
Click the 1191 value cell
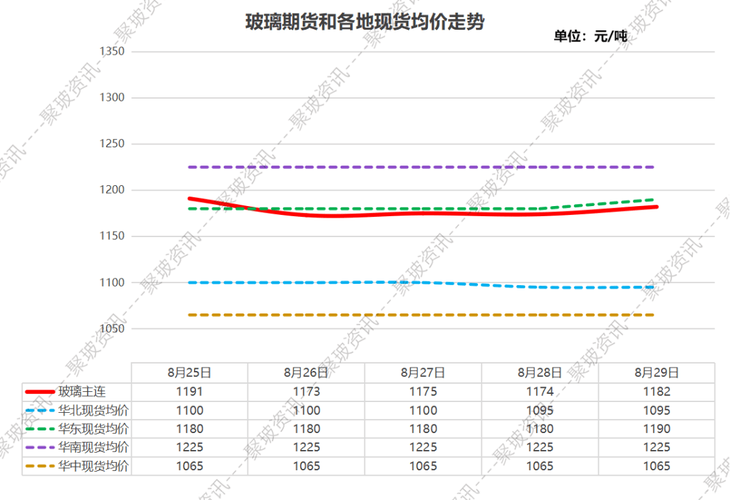coord(188,392)
